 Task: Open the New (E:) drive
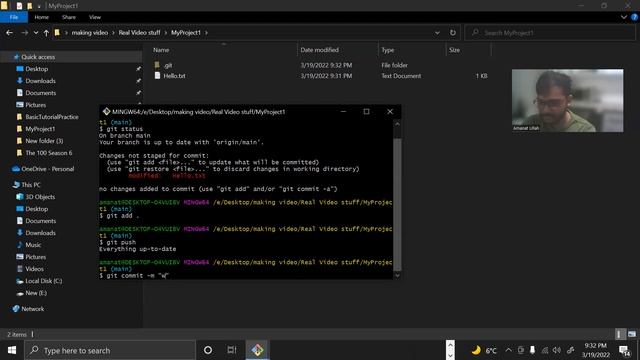[x=36, y=293]
